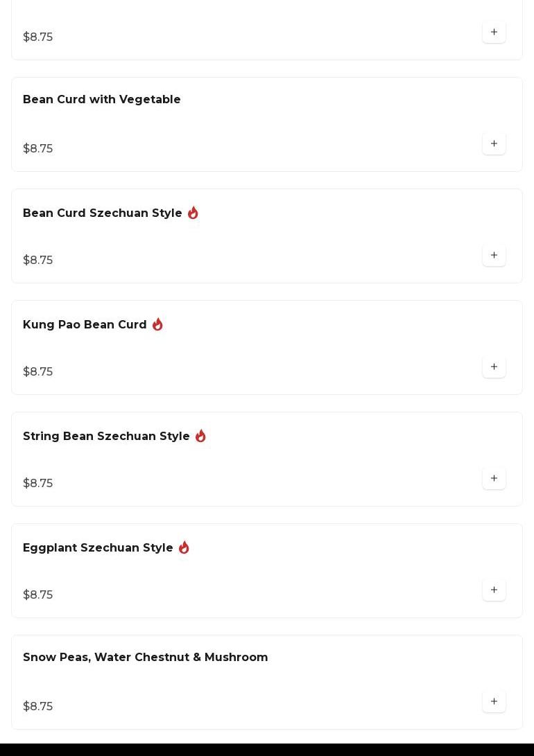534x756 pixels.
Task: Click flame icon by String Bean Szechuan Style
Action: point(200,436)
